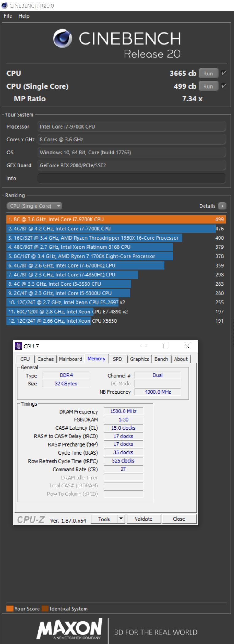Select ranking row 4 Xeon Platinum 8168

(x=116, y=247)
